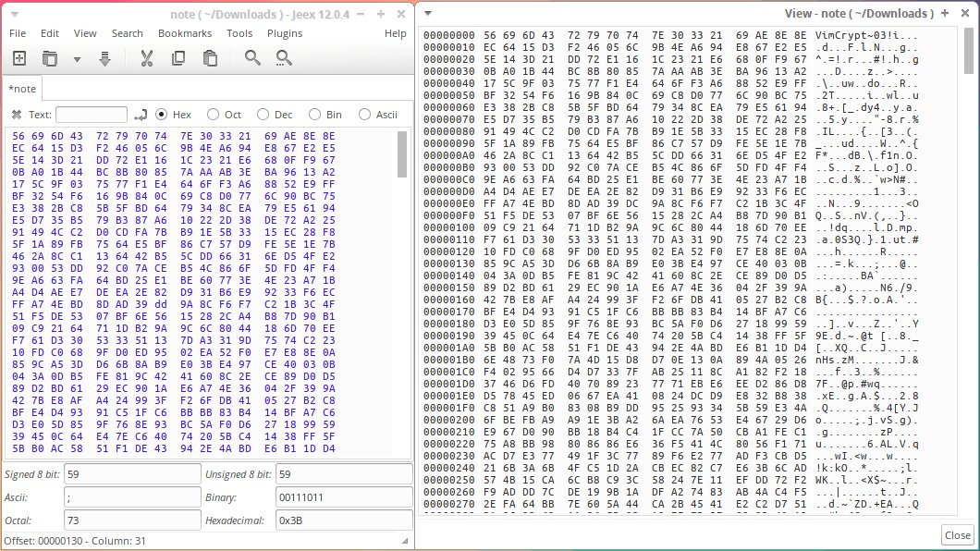Viewport: 980px width, 551px height.
Task: Open the Search menu
Action: (128, 33)
